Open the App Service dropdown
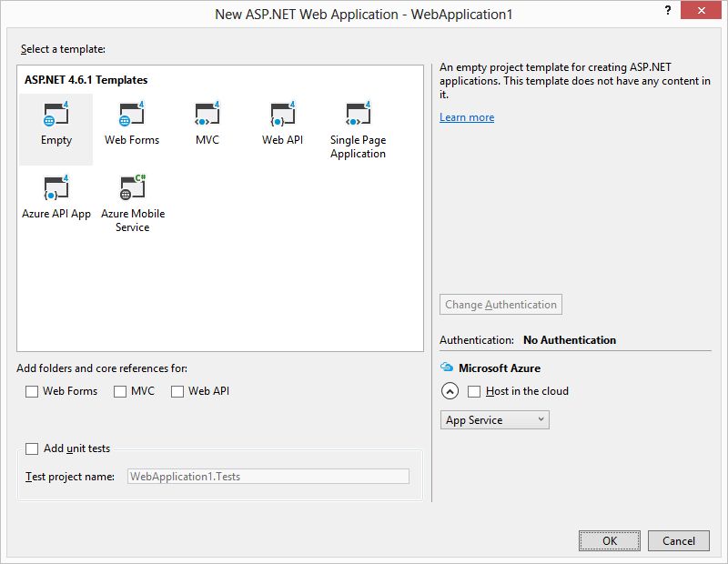The height and width of the screenshot is (564, 728). coord(494,419)
